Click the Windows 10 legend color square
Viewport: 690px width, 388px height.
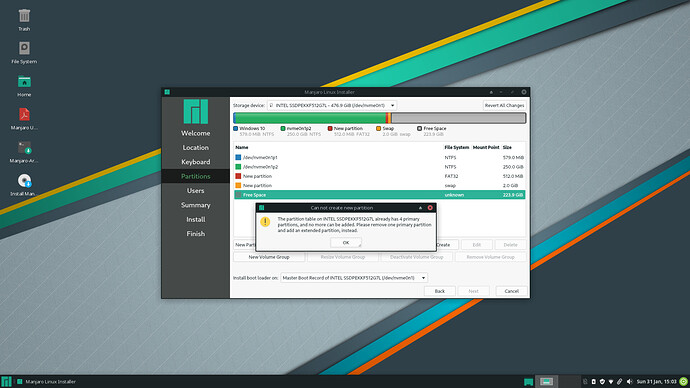(x=235, y=128)
